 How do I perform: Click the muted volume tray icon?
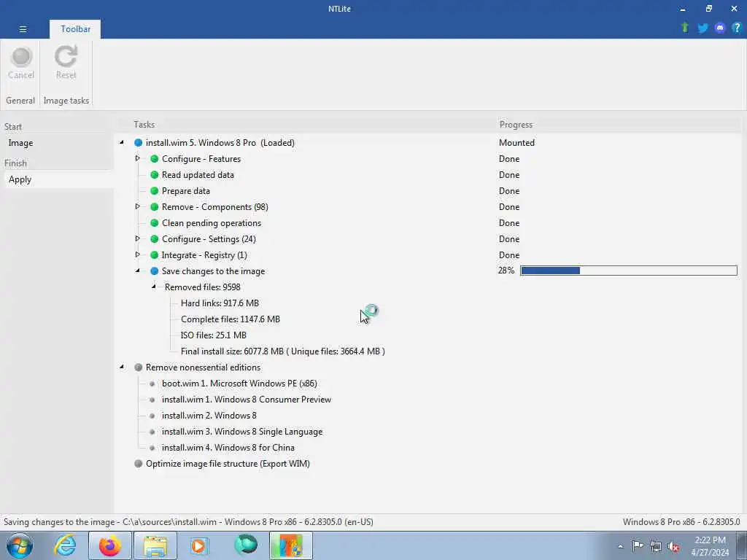[673, 546]
